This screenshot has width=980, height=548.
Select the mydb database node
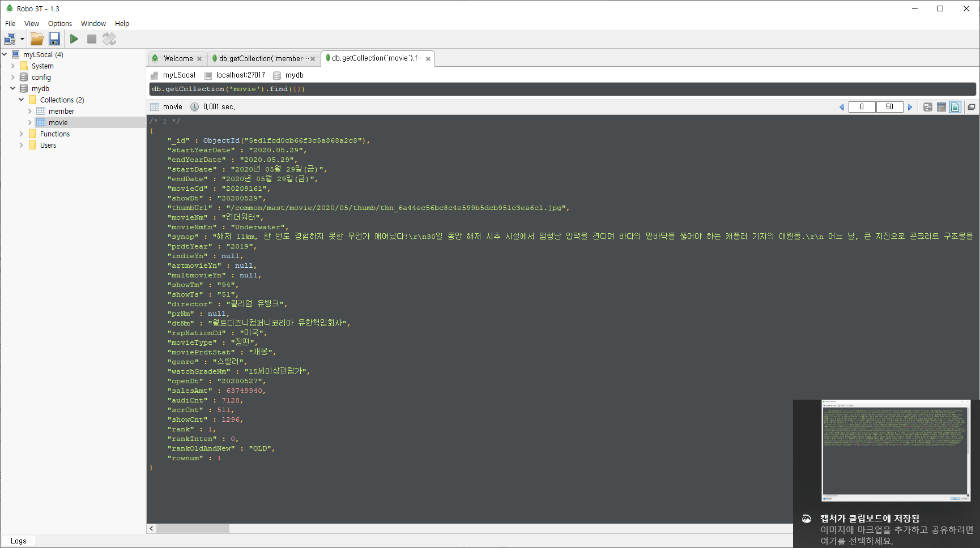pos(40,89)
